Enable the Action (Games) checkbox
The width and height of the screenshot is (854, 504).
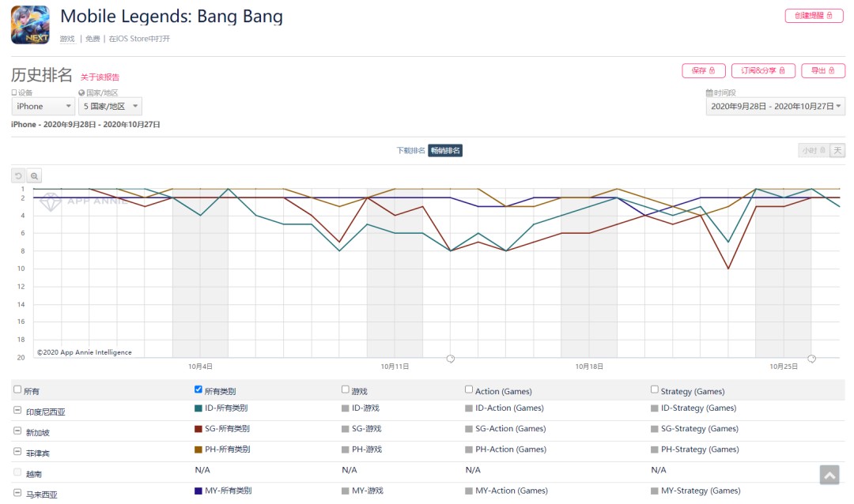click(469, 389)
